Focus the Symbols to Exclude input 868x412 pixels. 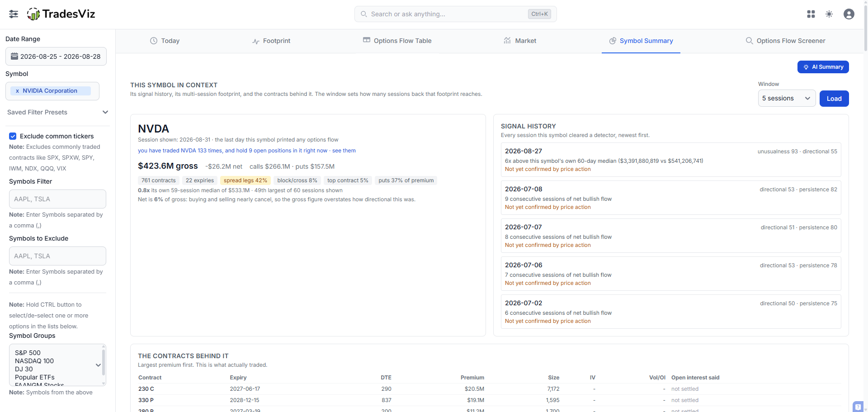click(x=57, y=256)
